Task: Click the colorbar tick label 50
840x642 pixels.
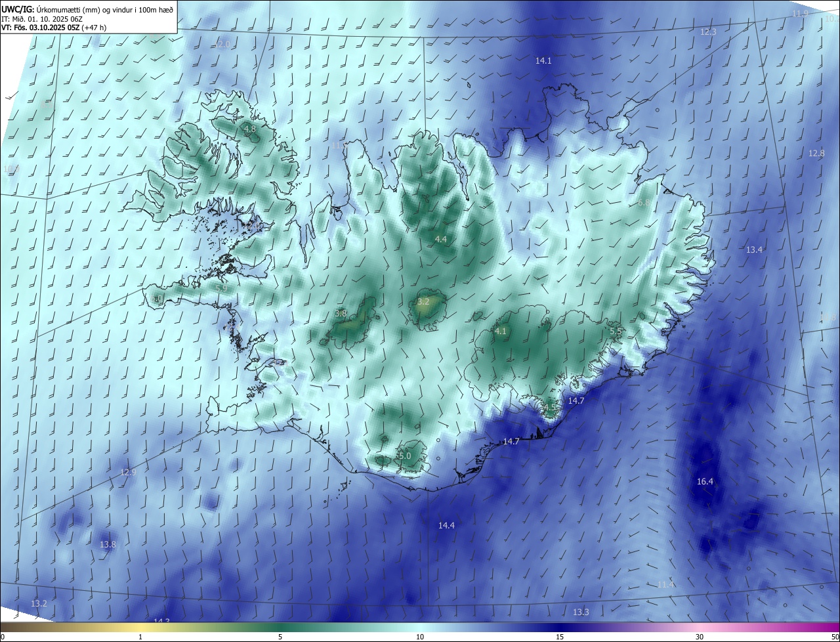Action: coord(835,637)
